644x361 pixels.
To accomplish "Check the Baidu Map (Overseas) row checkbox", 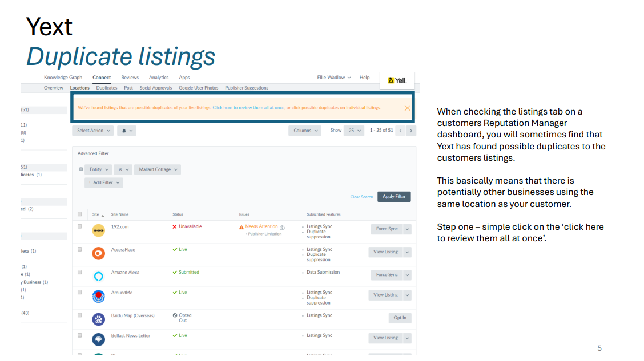I will 80,315.
